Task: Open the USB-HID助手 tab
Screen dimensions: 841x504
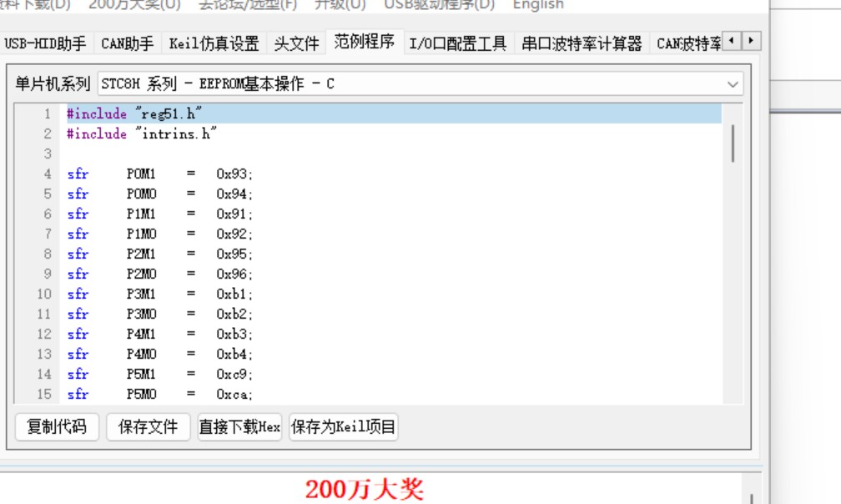Action: coord(45,43)
